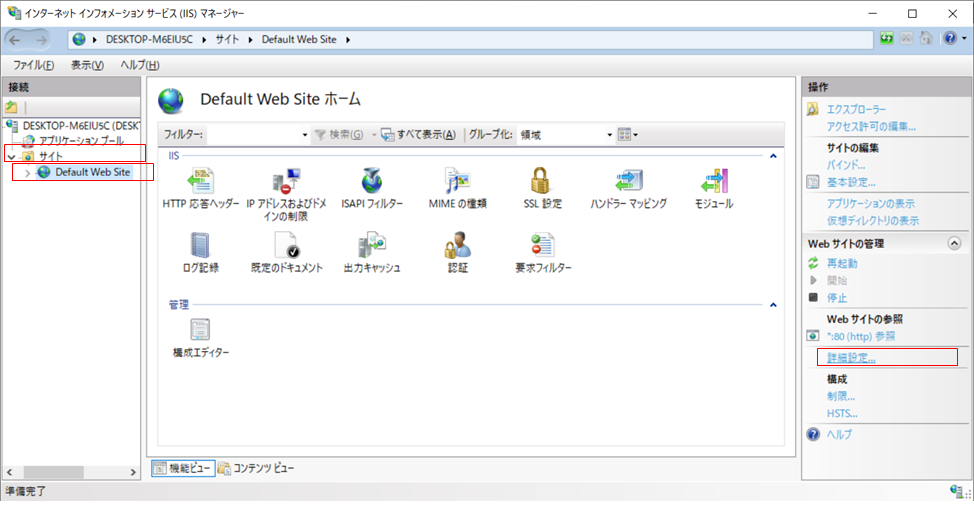This screenshot has height=508, width=974.
Task: Click the forward navigation arrow
Action: [x=41, y=40]
